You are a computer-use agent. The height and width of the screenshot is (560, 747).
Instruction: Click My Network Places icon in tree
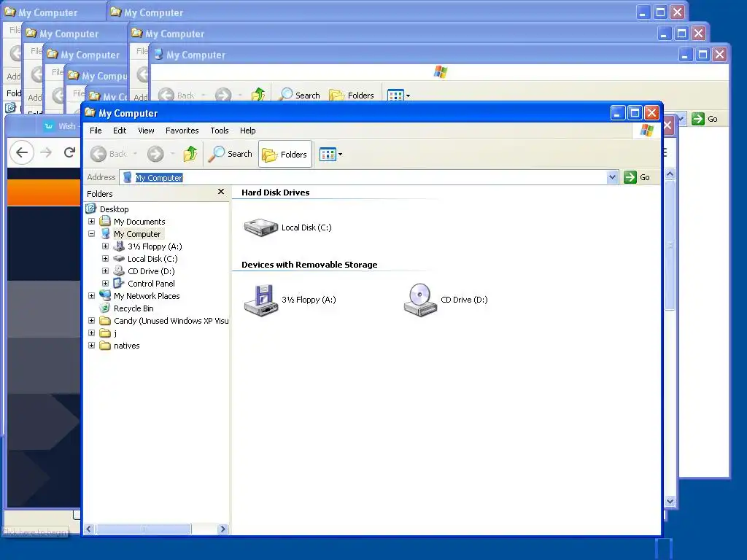[105, 296]
